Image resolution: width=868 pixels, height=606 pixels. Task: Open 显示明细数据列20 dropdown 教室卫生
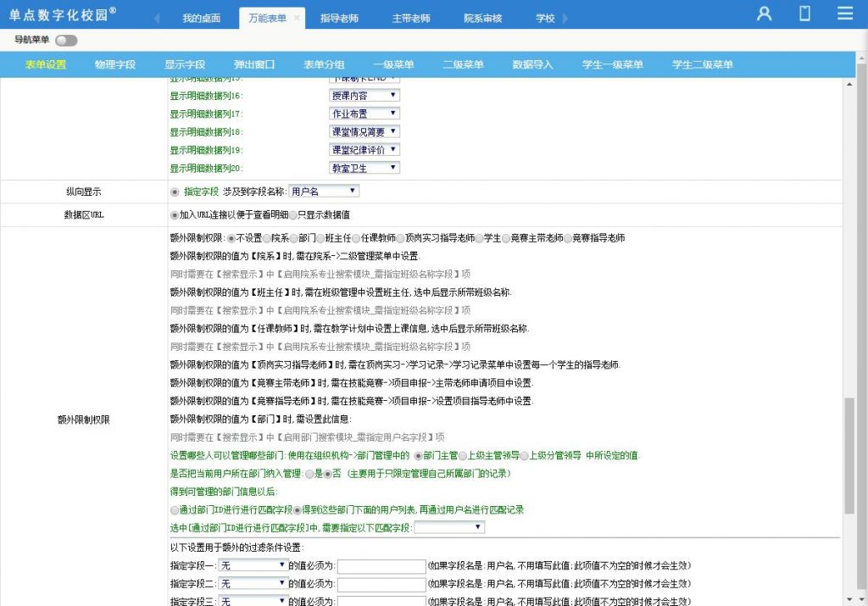click(364, 168)
